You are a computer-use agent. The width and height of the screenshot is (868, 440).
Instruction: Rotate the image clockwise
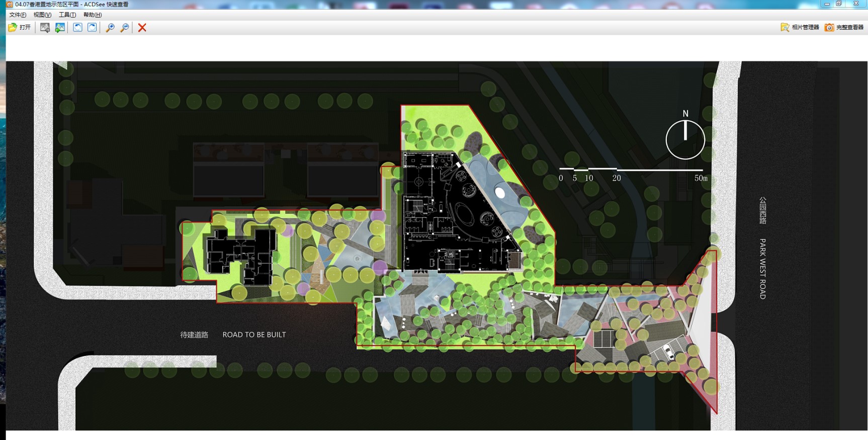point(92,28)
